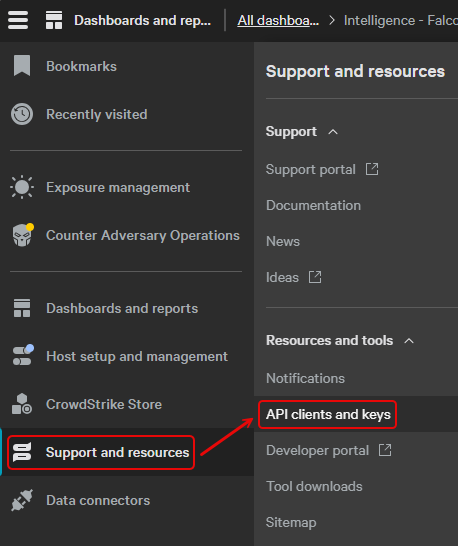This screenshot has height=546, width=458.
Task: Click the CrowdStrike Store blocks icon
Action: coord(22,404)
